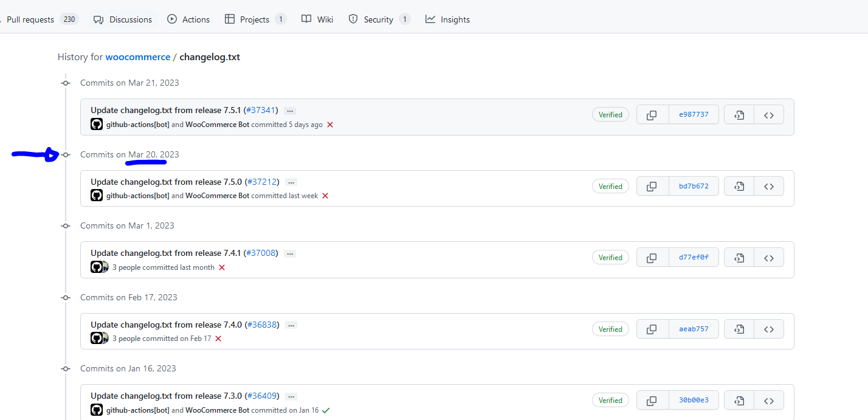Browse repository at commit bd7b672
The width and height of the screenshot is (868, 420).
[768, 186]
